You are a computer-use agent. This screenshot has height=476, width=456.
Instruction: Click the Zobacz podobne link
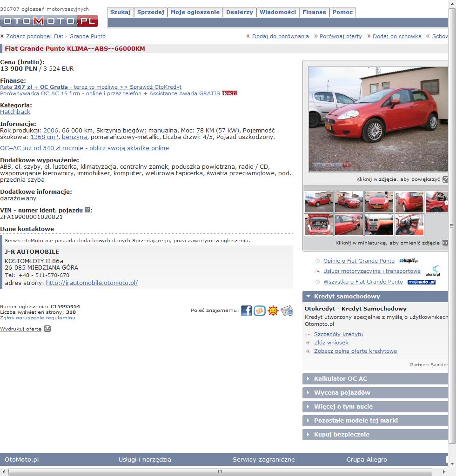pos(28,36)
